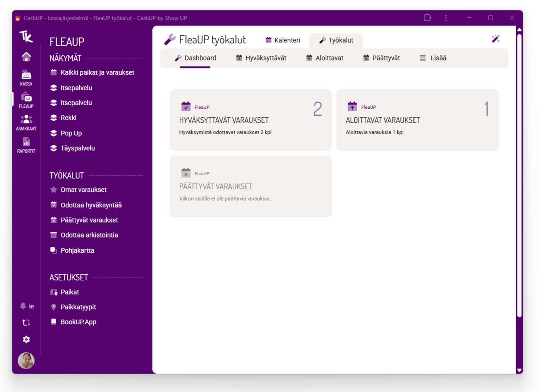Click the scrollbar down arrow

[519, 370]
